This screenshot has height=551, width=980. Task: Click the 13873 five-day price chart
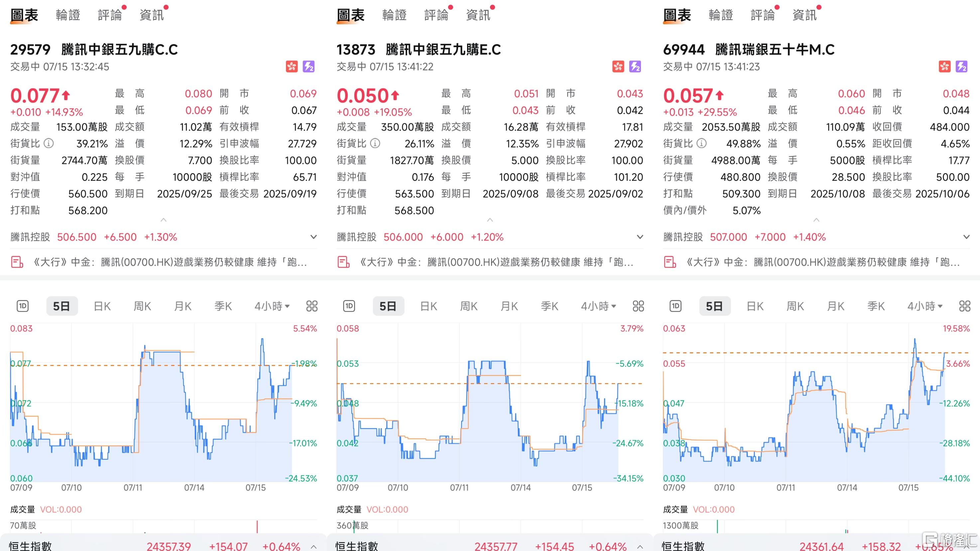pyautogui.click(x=490, y=402)
